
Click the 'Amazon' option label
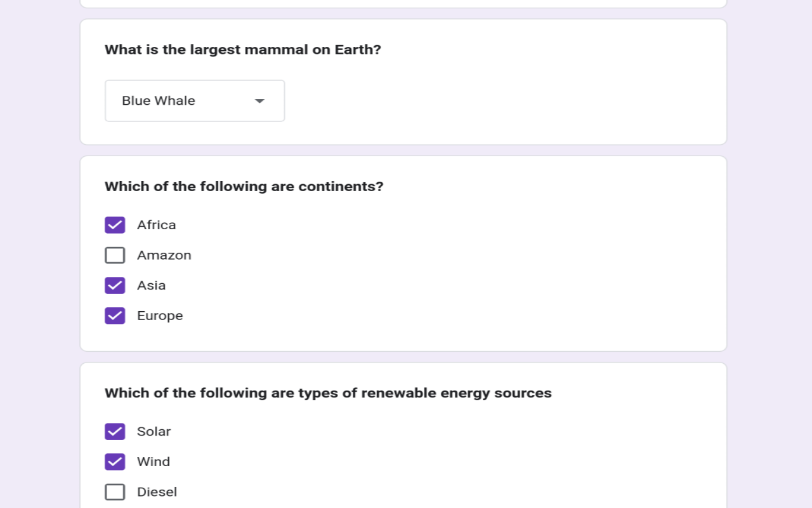[x=164, y=255]
